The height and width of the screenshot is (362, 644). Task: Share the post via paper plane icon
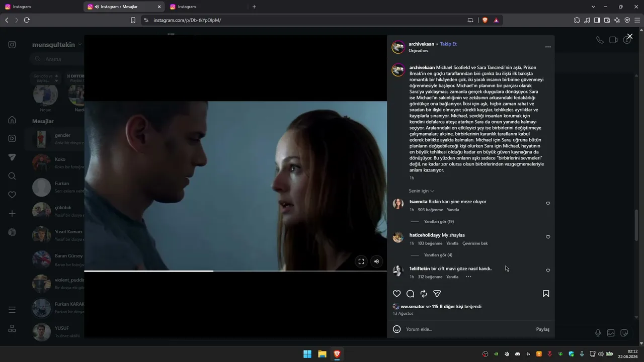pyautogui.click(x=437, y=294)
